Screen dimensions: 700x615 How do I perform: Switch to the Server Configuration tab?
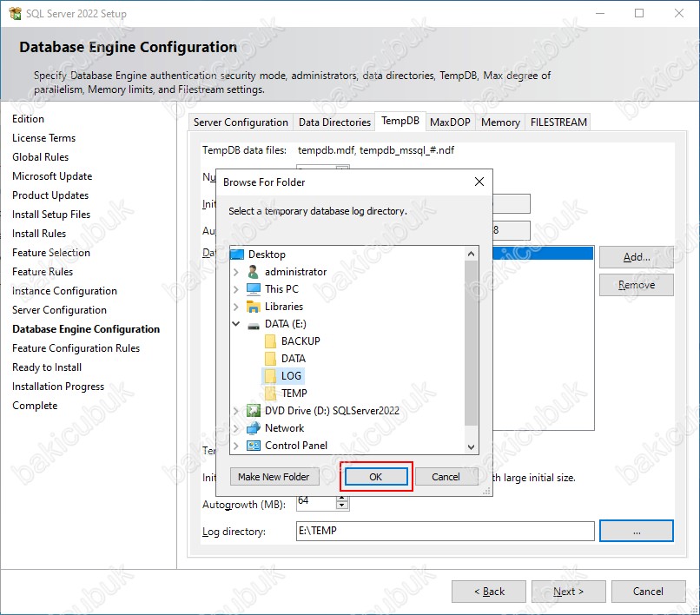tap(241, 122)
